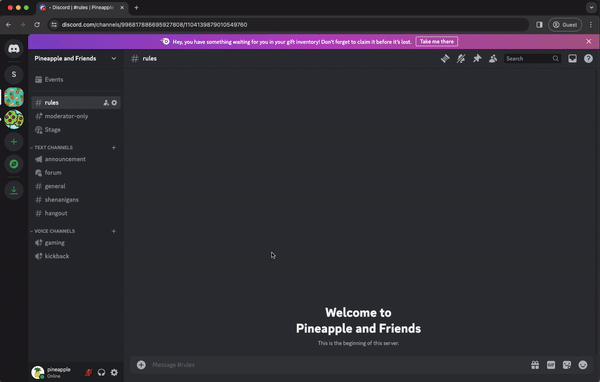The height and width of the screenshot is (382, 600).
Task: Open Threads icon in channel header
Action: 445,59
